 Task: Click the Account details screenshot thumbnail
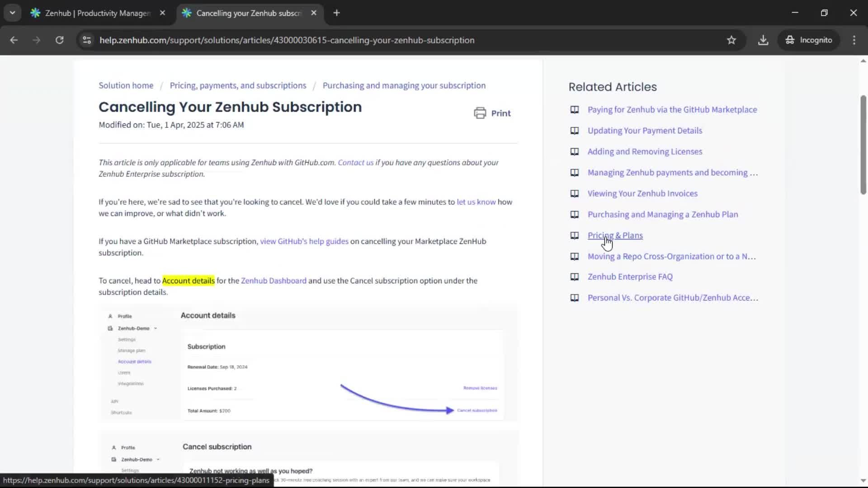307,364
